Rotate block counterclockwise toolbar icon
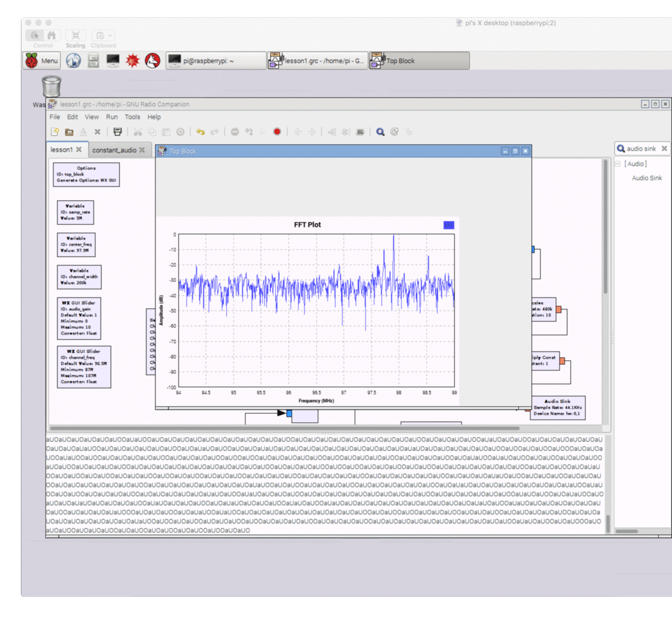This screenshot has height=622, width=672. (297, 132)
